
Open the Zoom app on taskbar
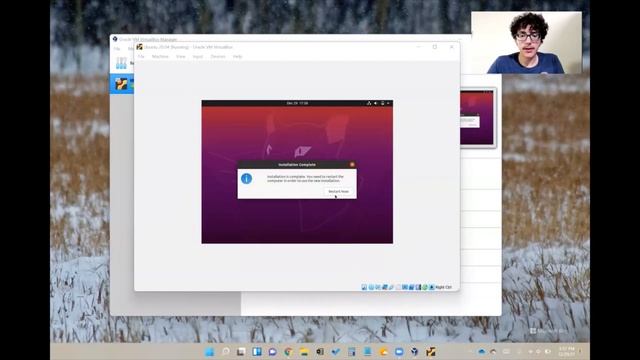(399, 351)
